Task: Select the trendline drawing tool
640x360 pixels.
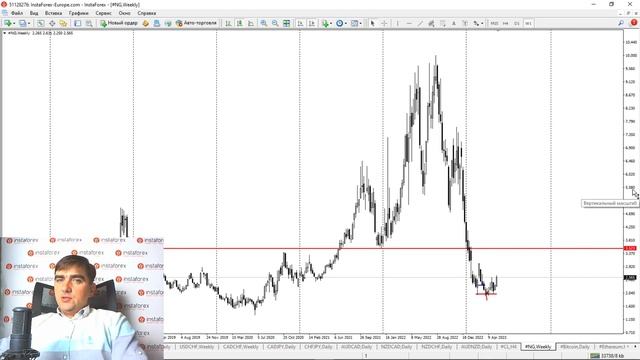Action: click(420, 23)
